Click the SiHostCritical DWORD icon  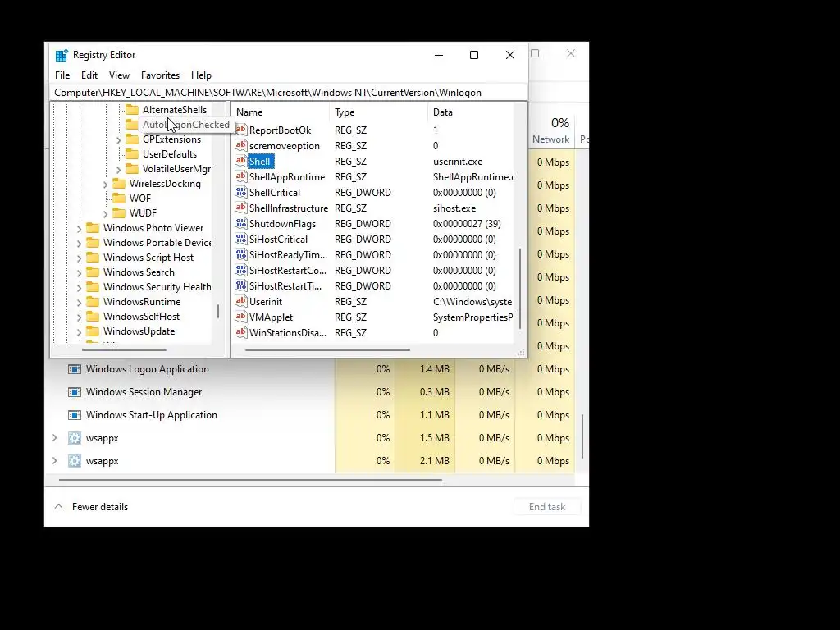click(x=241, y=239)
